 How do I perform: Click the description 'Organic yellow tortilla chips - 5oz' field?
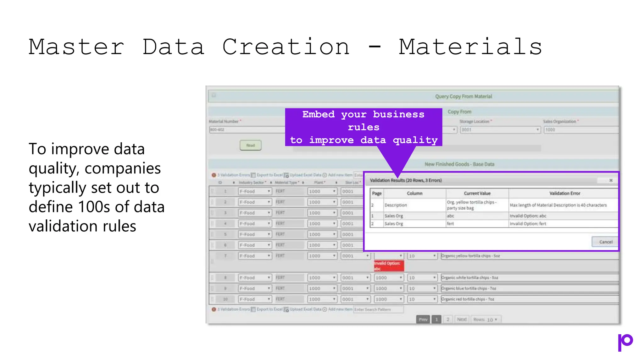click(530, 256)
